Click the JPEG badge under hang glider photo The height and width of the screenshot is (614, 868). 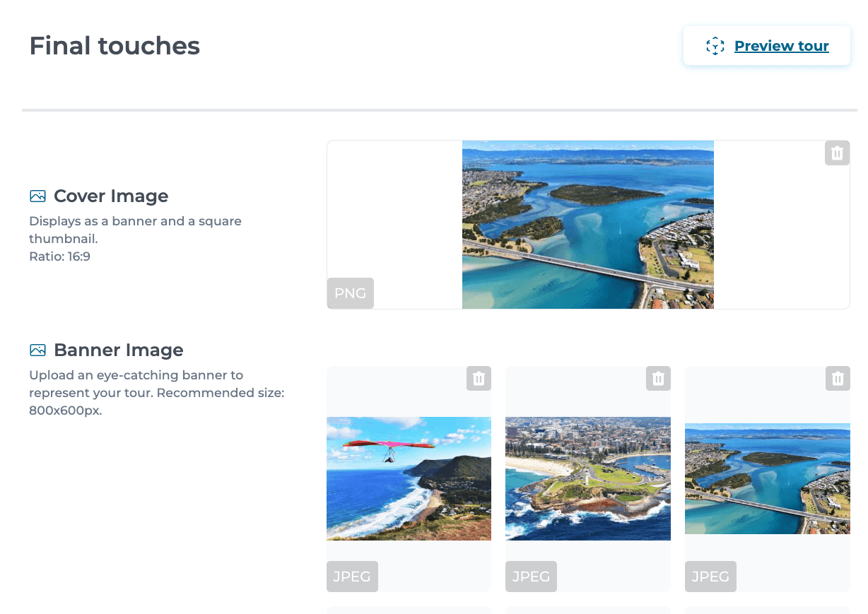[352, 577]
